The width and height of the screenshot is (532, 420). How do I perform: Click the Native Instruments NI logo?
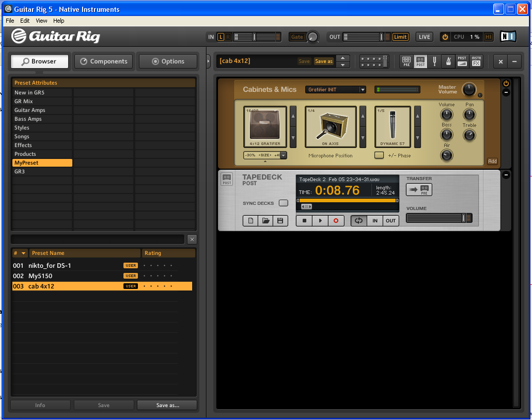(x=508, y=36)
